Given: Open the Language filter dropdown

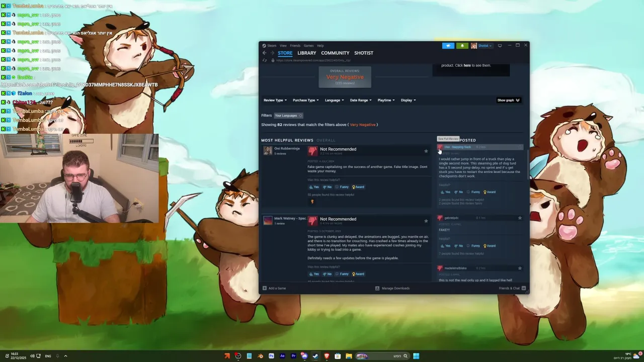Looking at the screenshot, I should click(x=335, y=100).
